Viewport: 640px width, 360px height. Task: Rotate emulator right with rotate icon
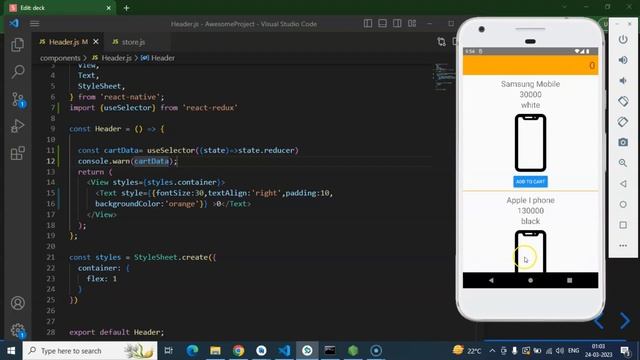pyautogui.click(x=623, y=122)
